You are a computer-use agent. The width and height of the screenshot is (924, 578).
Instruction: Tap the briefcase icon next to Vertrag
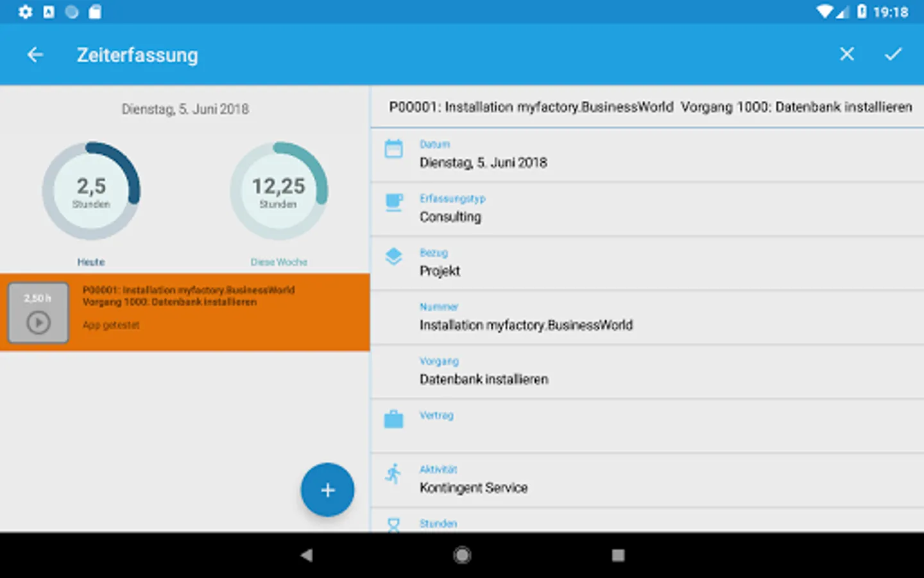(393, 419)
